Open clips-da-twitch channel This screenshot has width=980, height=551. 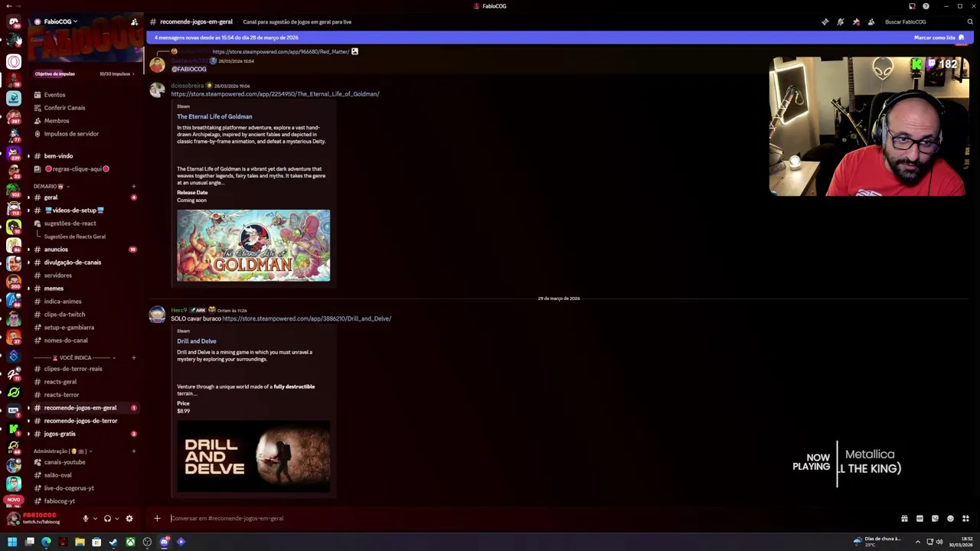pyautogui.click(x=64, y=315)
